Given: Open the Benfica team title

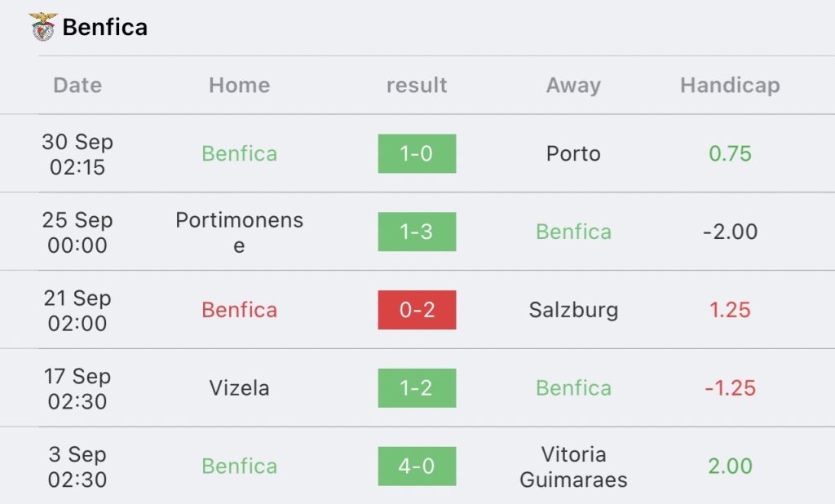Looking at the screenshot, I should (x=105, y=27).
